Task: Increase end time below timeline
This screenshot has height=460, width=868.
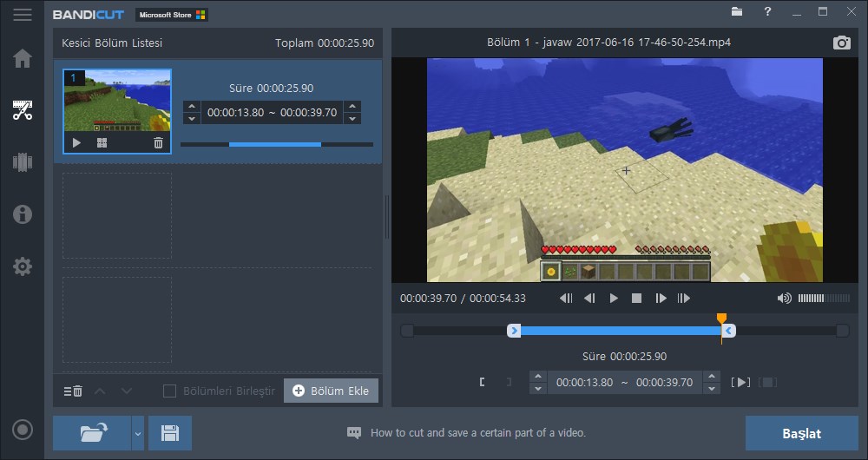Action: pyautogui.click(x=712, y=377)
